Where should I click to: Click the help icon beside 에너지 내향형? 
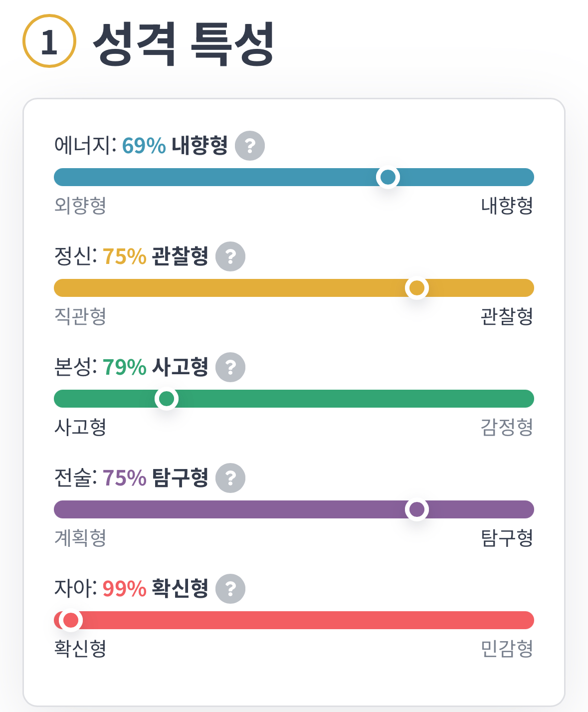(x=250, y=146)
